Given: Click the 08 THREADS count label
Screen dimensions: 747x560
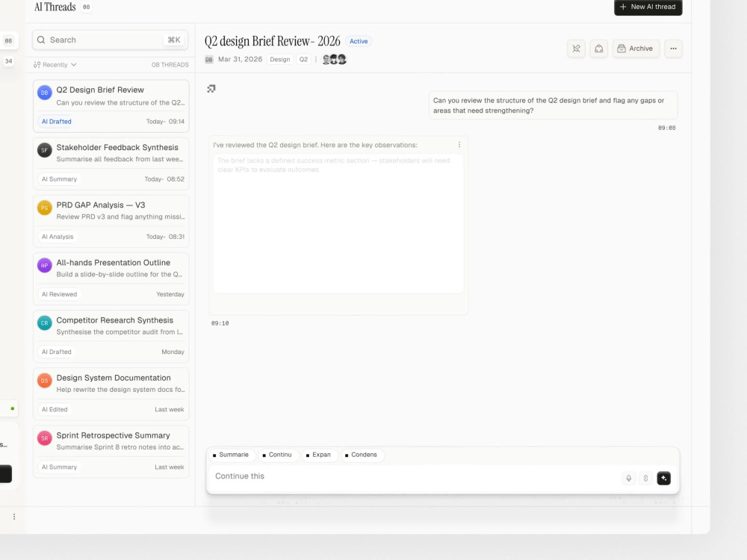Looking at the screenshot, I should (170, 65).
